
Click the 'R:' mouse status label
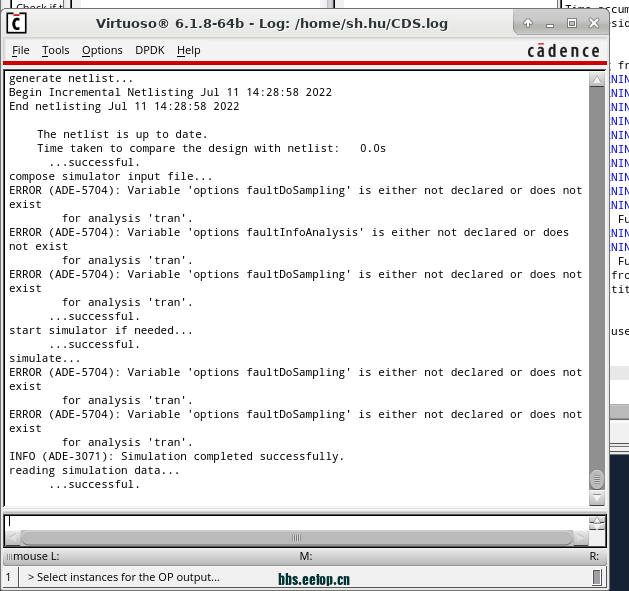594,556
